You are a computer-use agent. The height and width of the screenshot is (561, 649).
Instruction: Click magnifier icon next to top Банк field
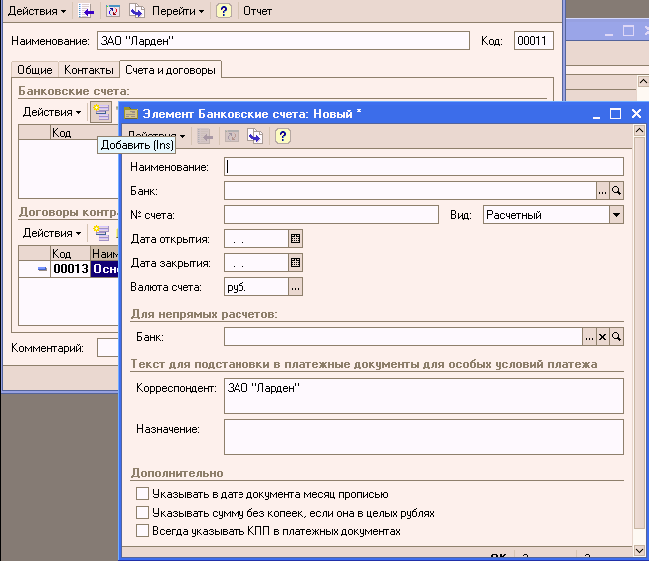pyautogui.click(x=617, y=190)
